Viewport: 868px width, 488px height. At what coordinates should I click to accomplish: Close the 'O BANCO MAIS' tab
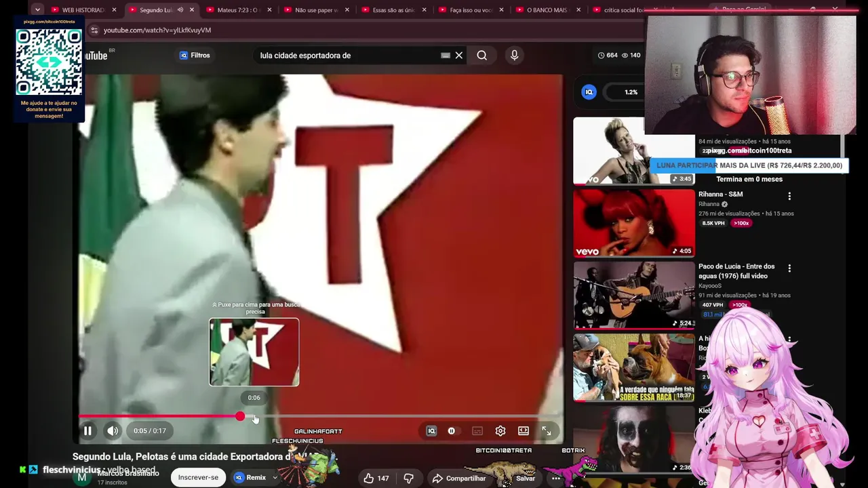coord(578,10)
